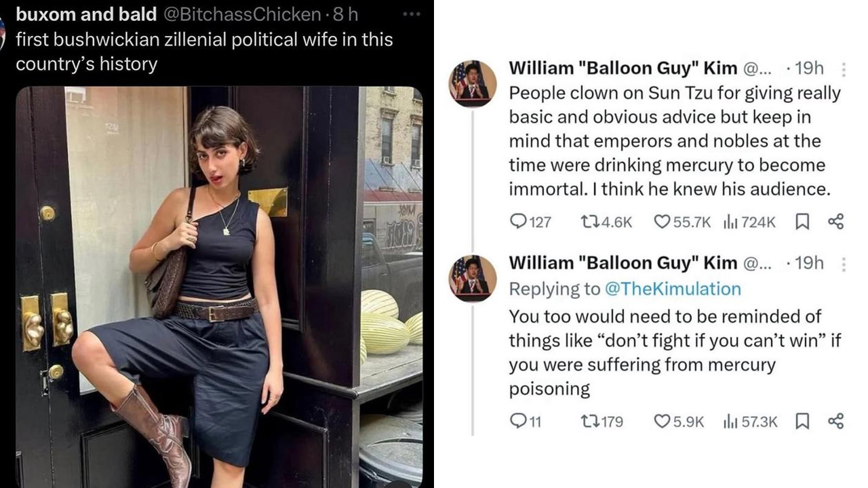868x488 pixels.
Task: Share the mercury poisoning reply
Action: pos(836,422)
